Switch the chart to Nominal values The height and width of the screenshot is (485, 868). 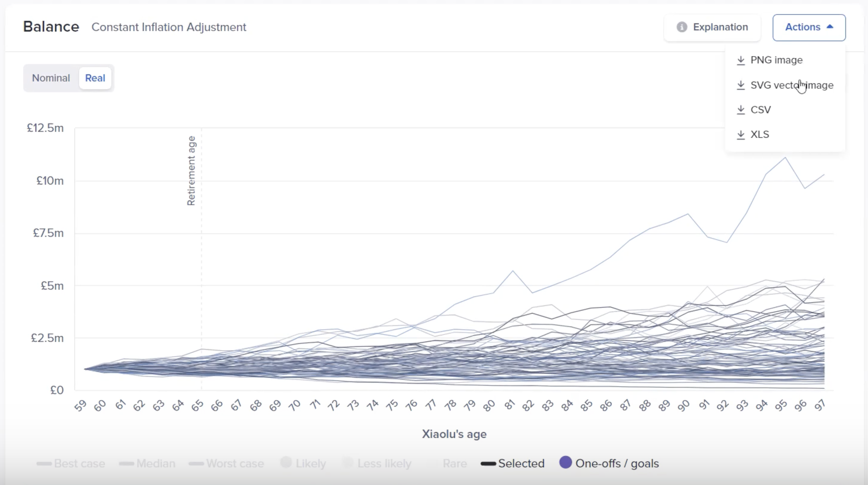[x=51, y=78]
